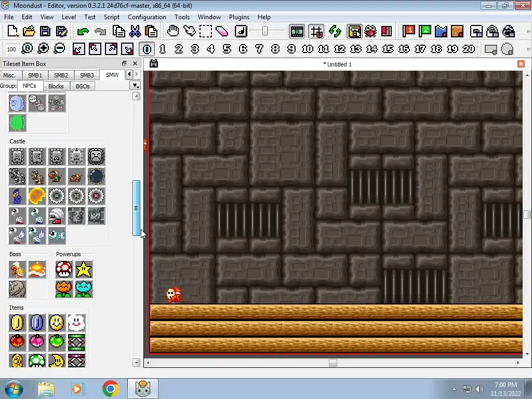This screenshot has height=399, width=532.
Task: Activate the dashed rectangle selection tool
Action: click(x=206, y=32)
